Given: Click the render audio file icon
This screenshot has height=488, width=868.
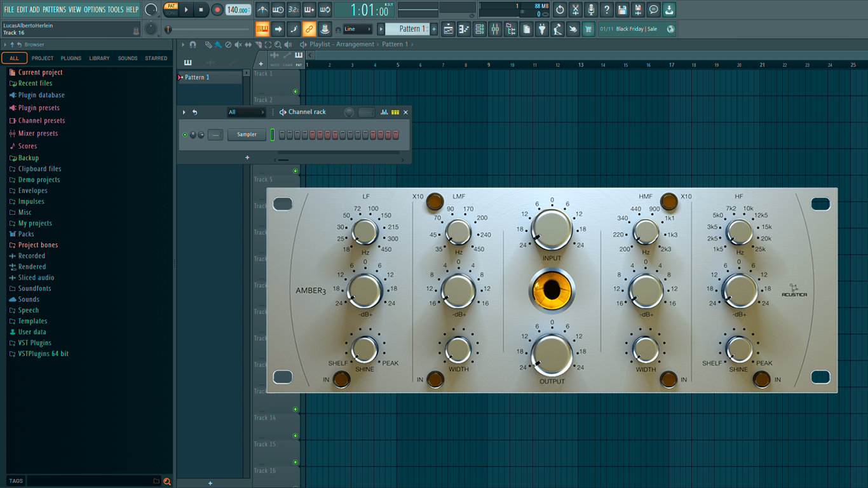Looking at the screenshot, I should click(638, 10).
